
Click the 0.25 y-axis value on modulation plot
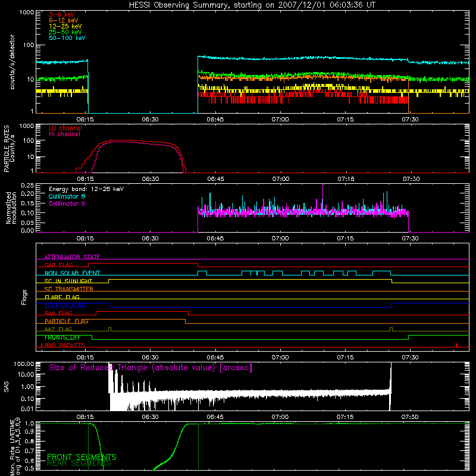click(28, 185)
